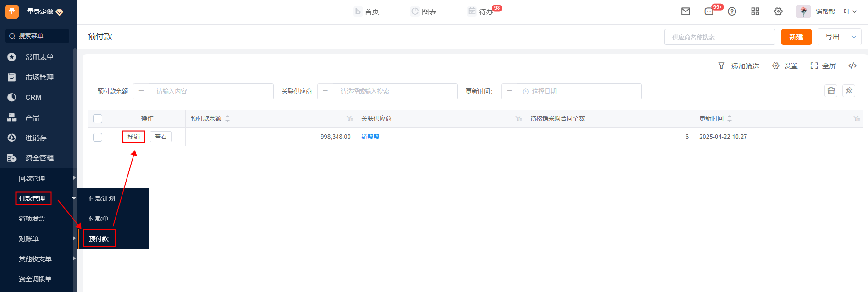Open the apps grid icon

[x=755, y=11]
